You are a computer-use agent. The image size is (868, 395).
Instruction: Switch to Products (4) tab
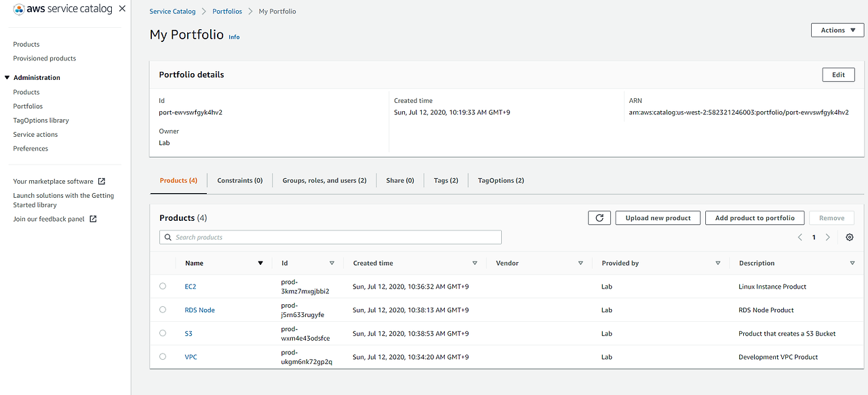pos(178,180)
